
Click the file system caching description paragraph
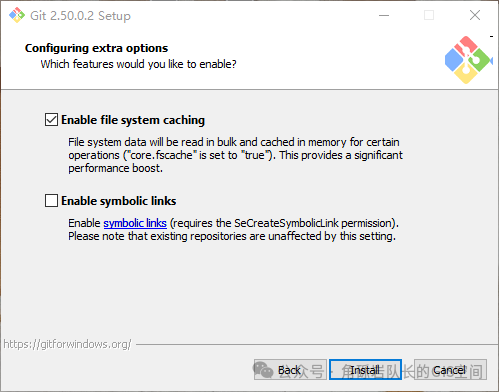[235, 155]
